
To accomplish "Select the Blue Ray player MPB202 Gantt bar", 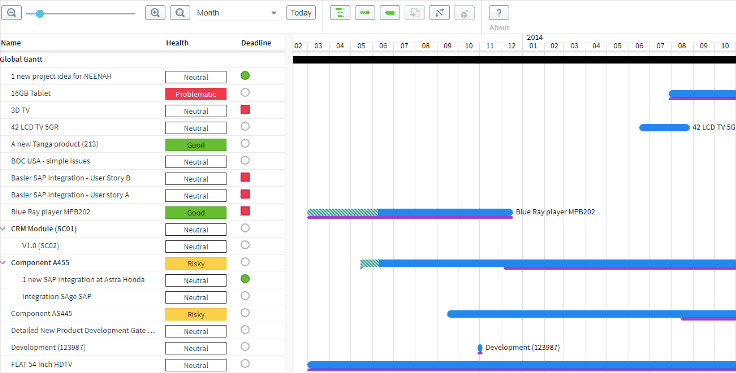I will [x=410, y=213].
